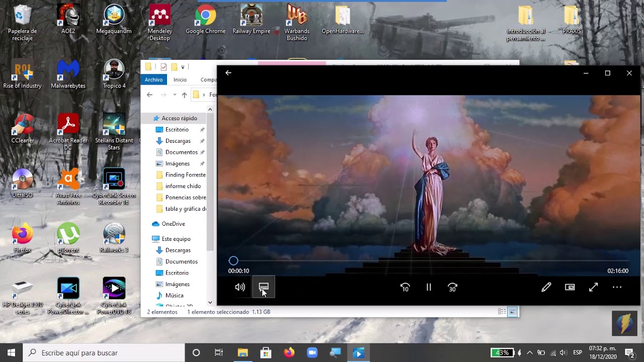Select Acrobat Reader DC shortcut
The width and height of the screenshot is (644, 362).
(68, 132)
